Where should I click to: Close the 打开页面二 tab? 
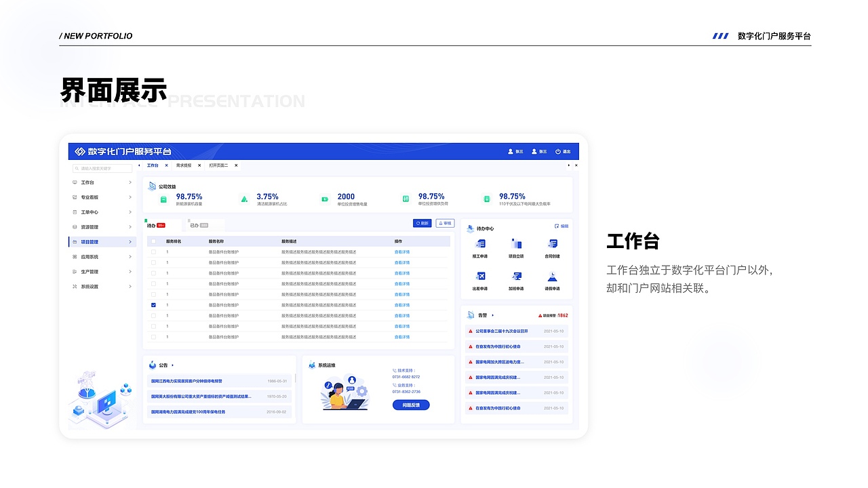[236, 165]
